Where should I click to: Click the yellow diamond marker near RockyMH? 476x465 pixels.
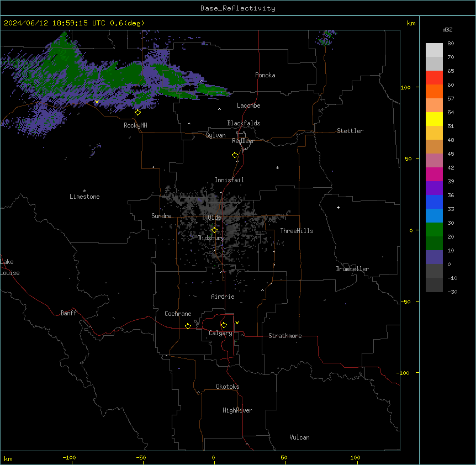(138, 112)
